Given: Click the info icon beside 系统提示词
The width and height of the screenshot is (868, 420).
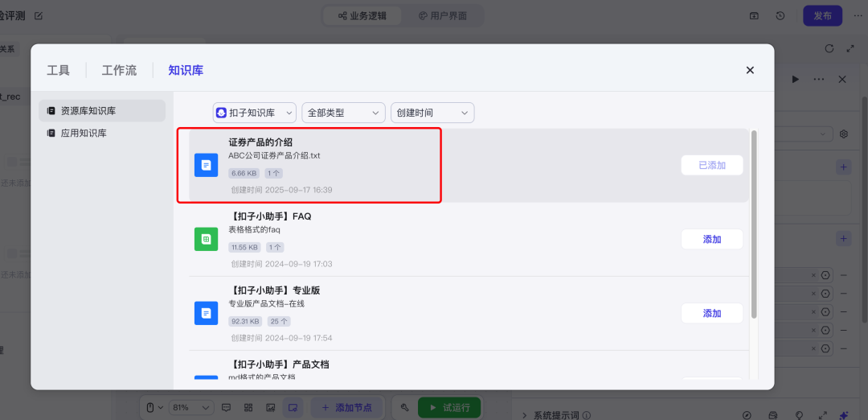Looking at the screenshot, I should tap(587, 415).
